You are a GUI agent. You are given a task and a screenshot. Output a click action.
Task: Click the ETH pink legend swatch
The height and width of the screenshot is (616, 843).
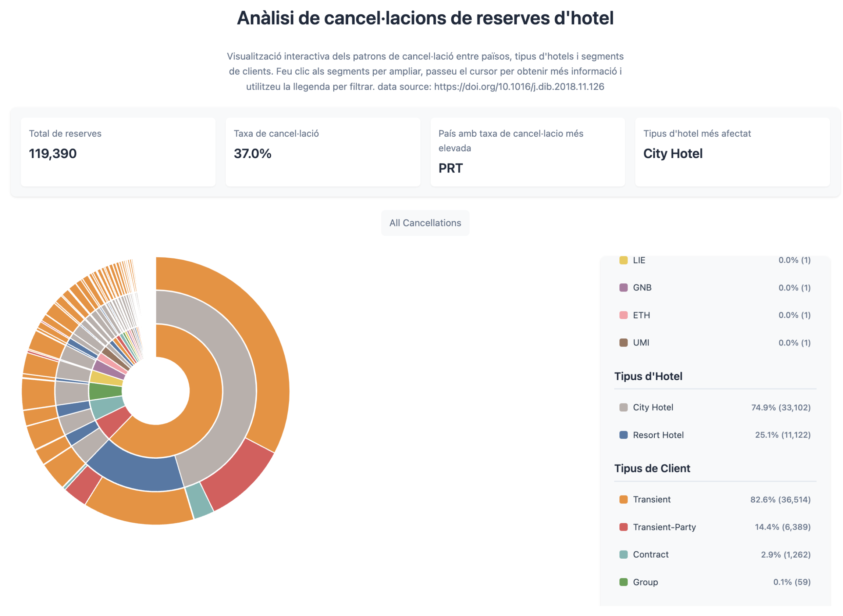[623, 315]
